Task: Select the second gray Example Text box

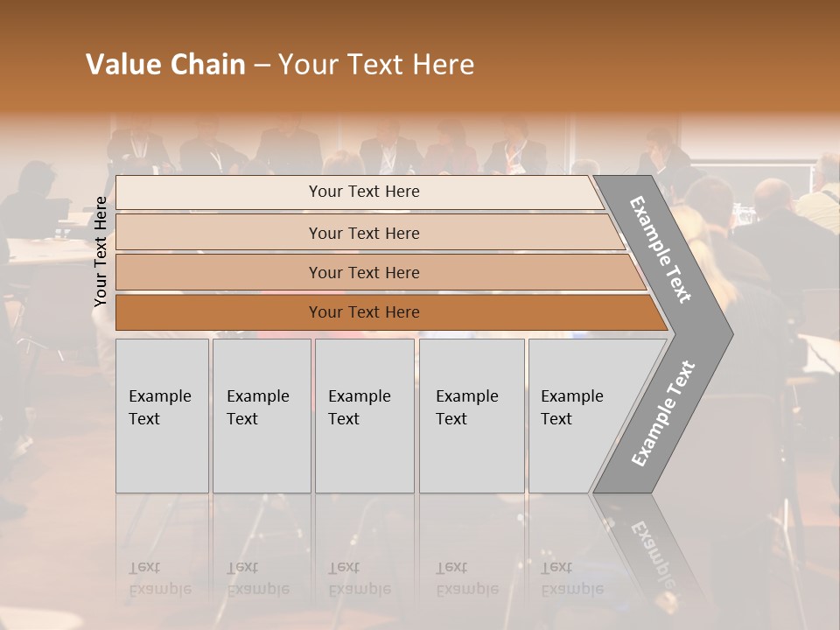Action: click(261, 415)
